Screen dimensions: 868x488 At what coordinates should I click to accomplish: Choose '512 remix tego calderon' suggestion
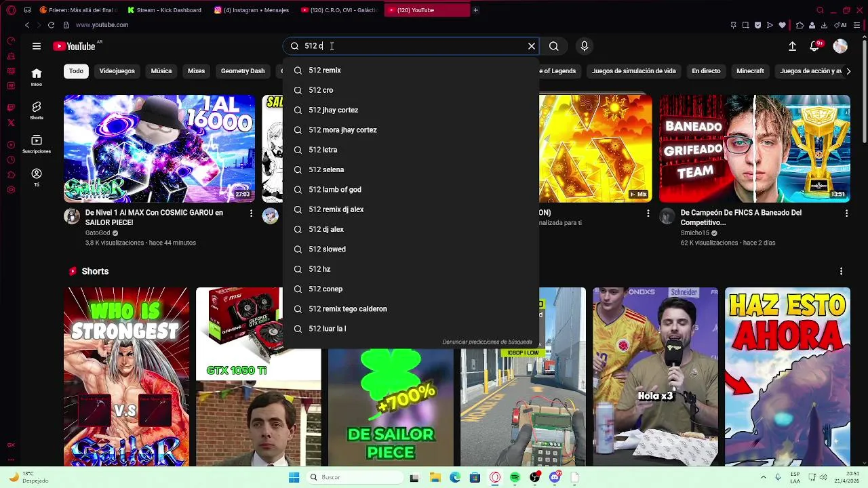tap(411, 309)
